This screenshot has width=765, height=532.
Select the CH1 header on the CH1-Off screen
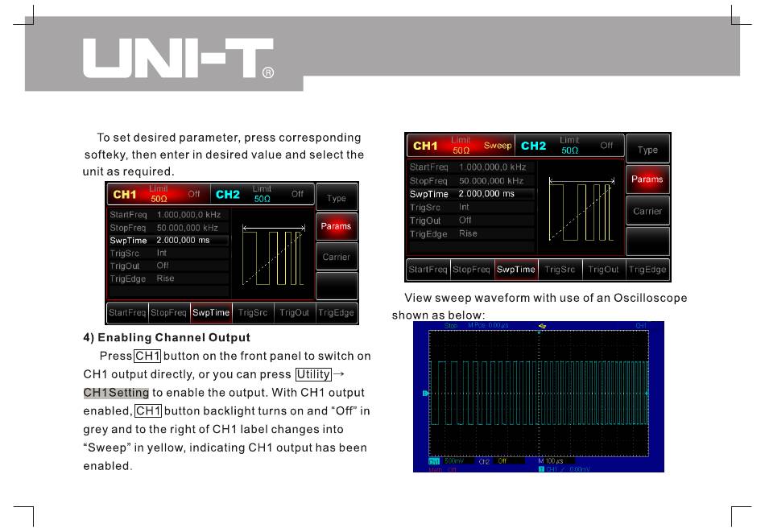pos(159,194)
